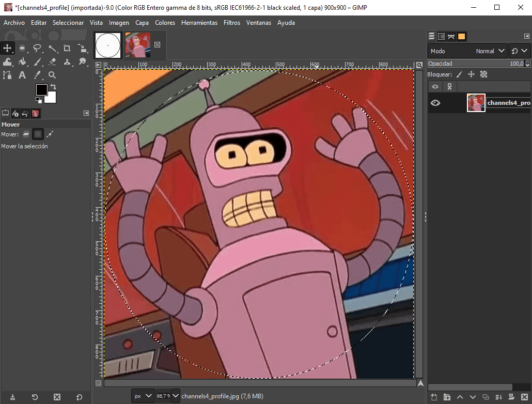
Task: Select the Free Select lasso tool
Action: coord(37,48)
